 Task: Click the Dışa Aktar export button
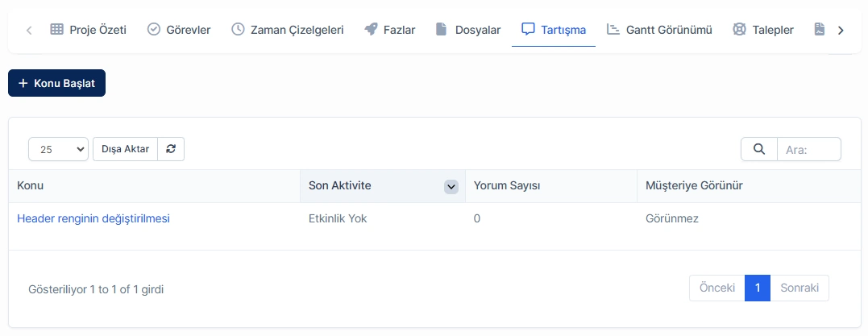pos(125,149)
